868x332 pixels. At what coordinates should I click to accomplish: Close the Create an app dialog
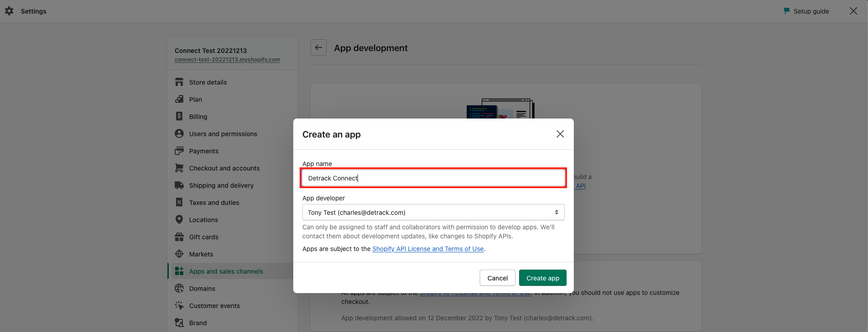560,134
